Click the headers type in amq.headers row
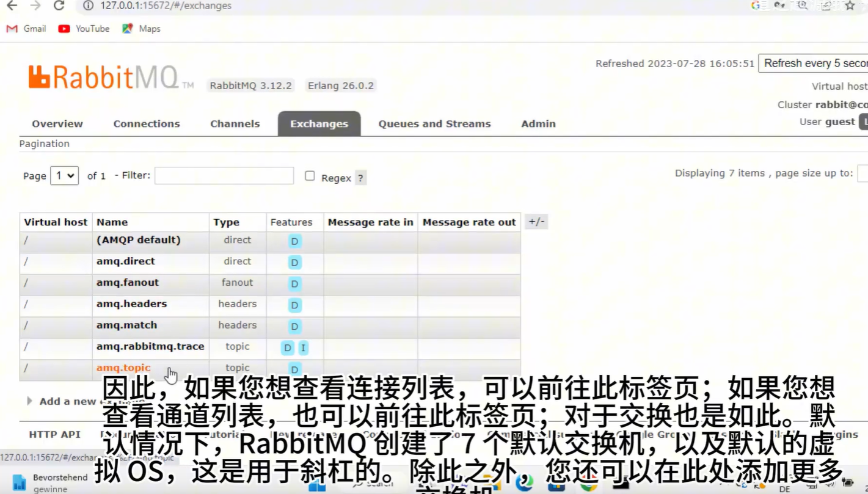 pos(237,304)
